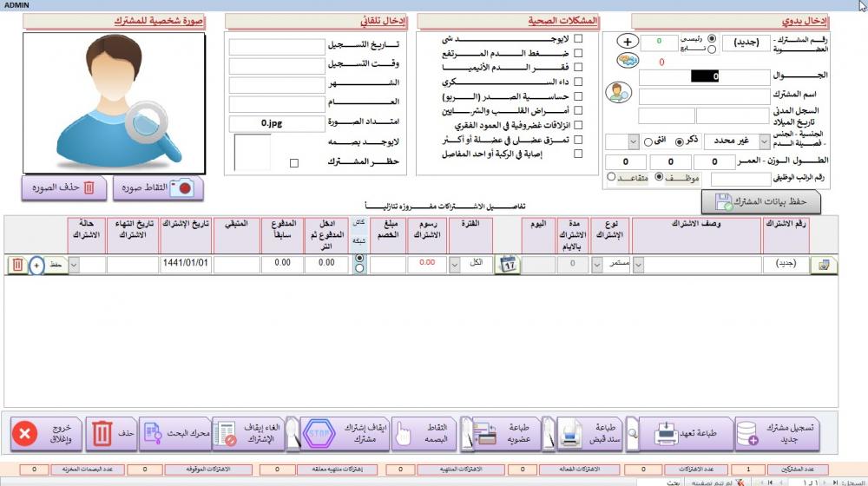Click تاريخ الإشتراك field 1441/01/01
This screenshot has width=868, height=486.
(x=186, y=265)
